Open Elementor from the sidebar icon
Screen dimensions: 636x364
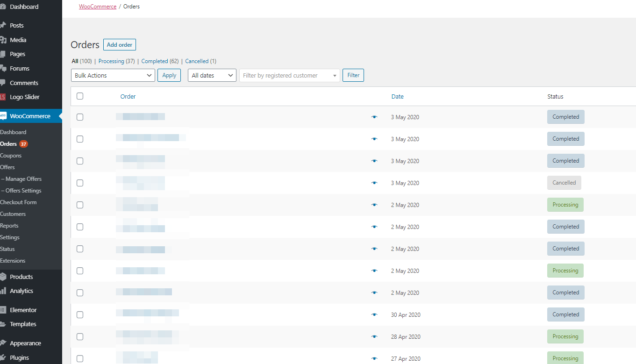click(x=6, y=309)
